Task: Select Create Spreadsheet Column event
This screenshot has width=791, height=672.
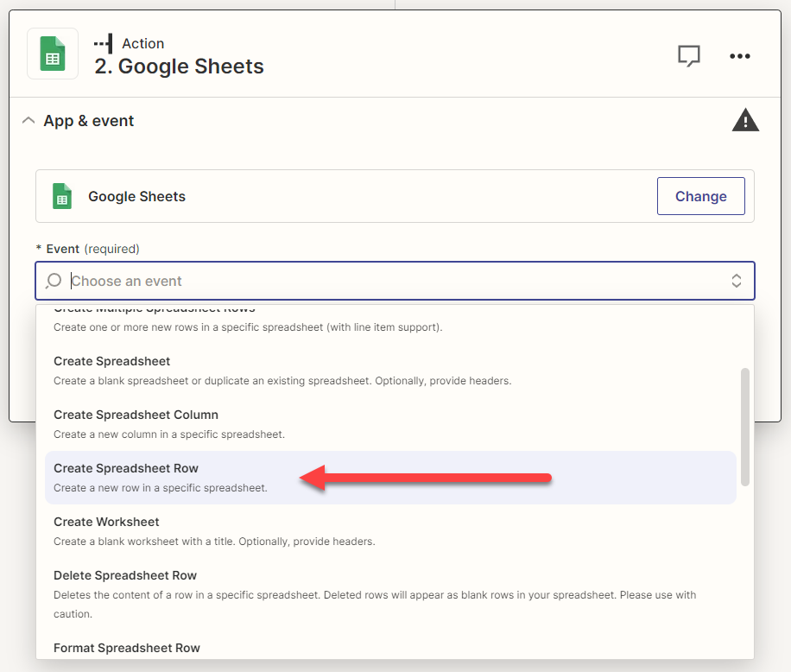Action: 390,424
